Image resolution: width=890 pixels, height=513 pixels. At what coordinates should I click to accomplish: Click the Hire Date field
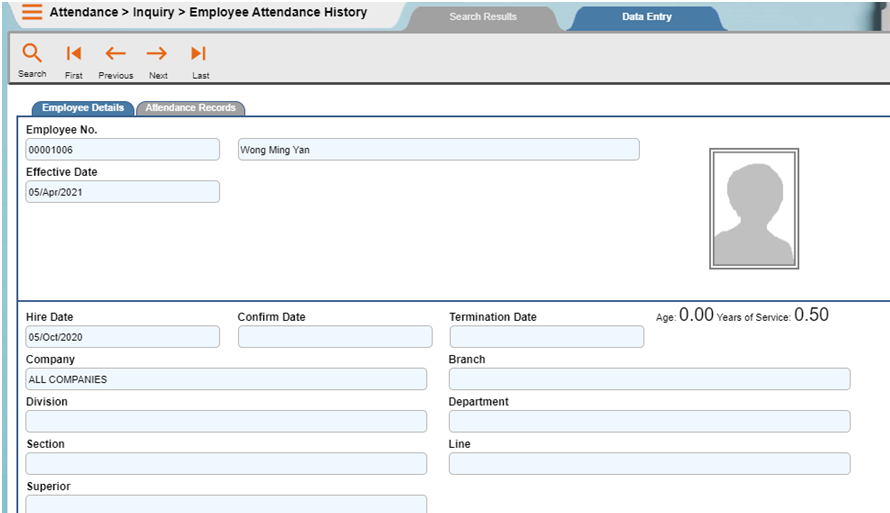(x=122, y=337)
